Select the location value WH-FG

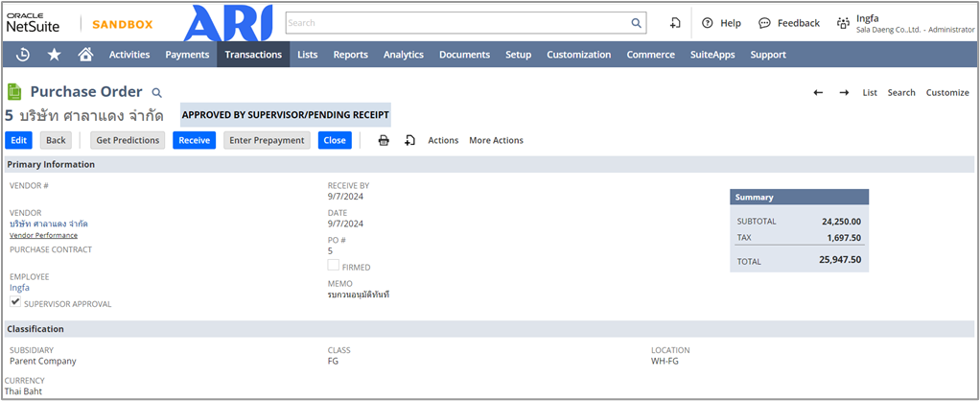coord(665,361)
